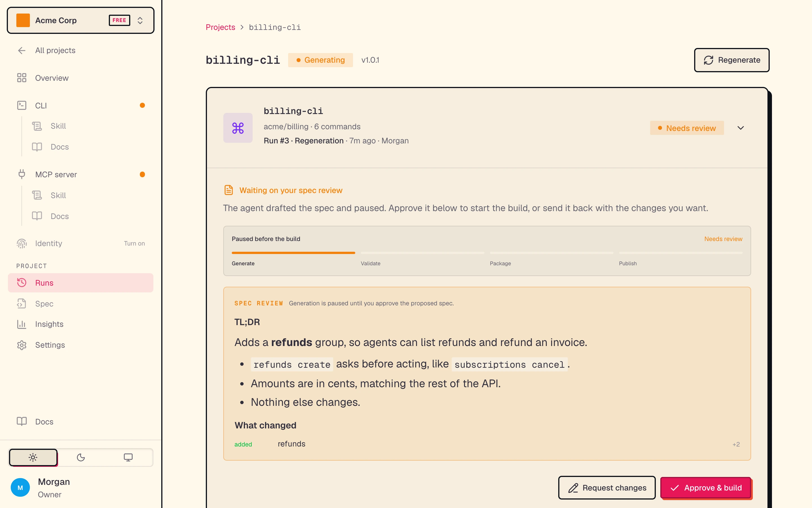Open project Settings
812x508 pixels.
pyautogui.click(x=81, y=345)
